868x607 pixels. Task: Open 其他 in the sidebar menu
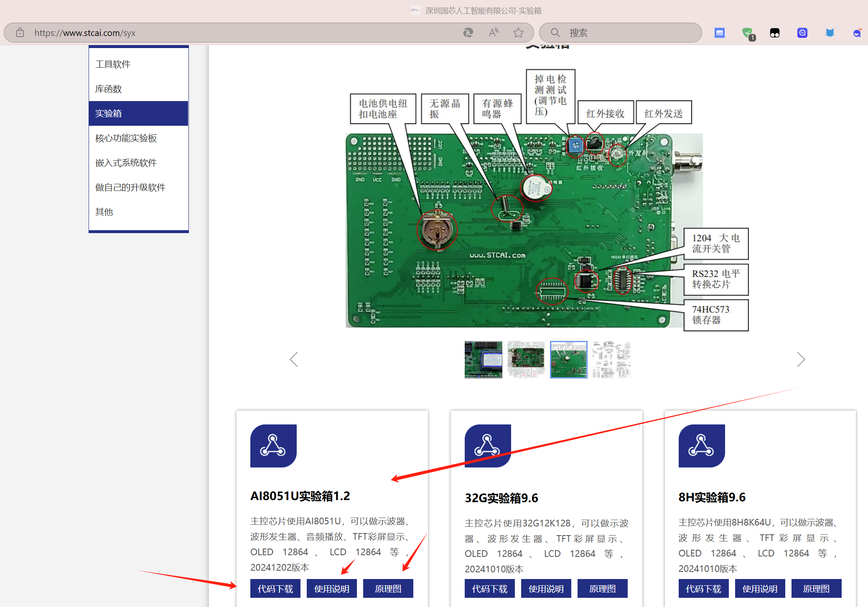click(138, 212)
